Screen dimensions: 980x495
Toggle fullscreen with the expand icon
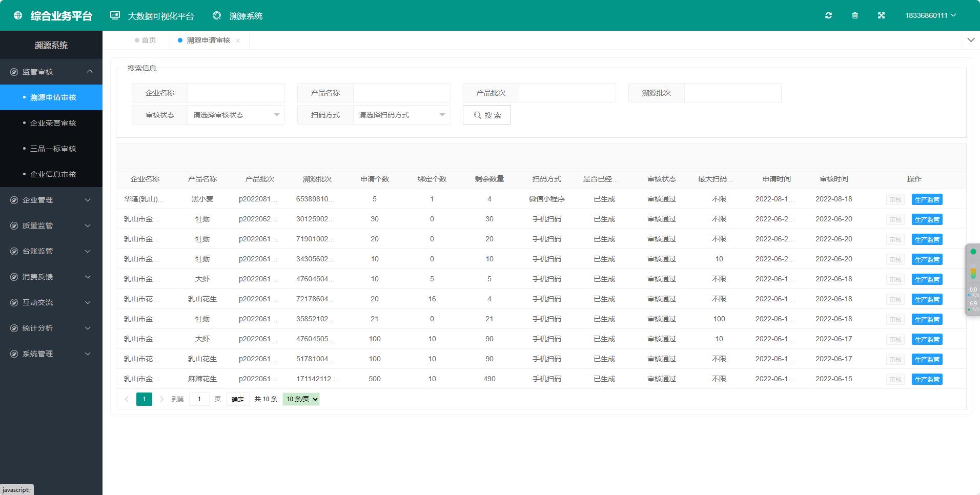click(x=881, y=15)
